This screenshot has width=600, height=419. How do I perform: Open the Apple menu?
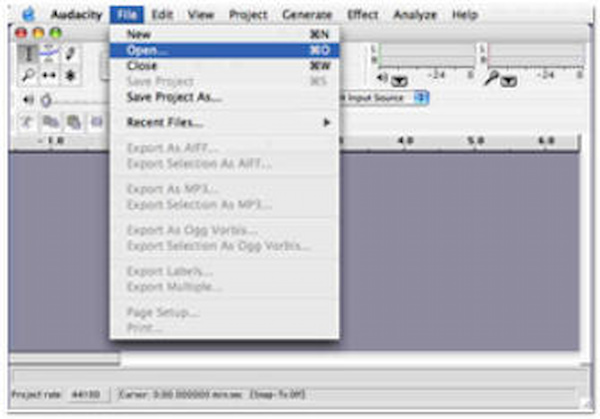point(28,15)
